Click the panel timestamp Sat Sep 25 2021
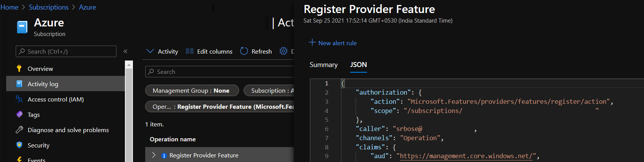Screen dimensions: 644x162 pos(378,21)
